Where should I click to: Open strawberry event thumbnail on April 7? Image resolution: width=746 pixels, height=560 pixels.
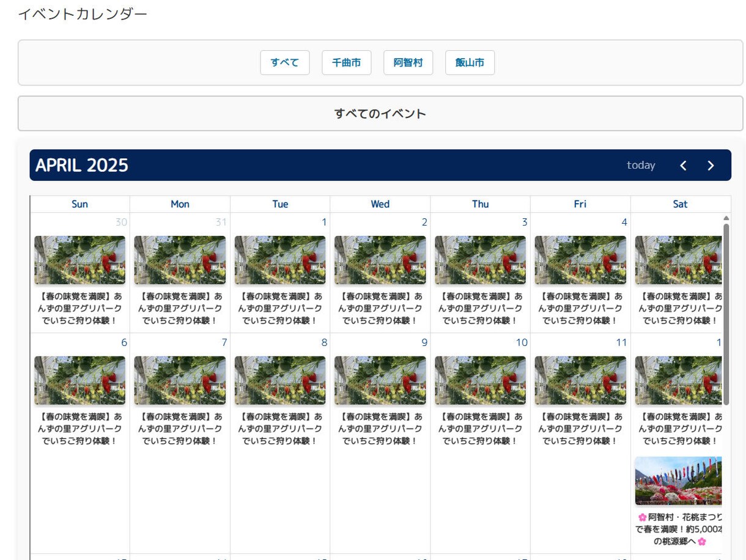(180, 380)
